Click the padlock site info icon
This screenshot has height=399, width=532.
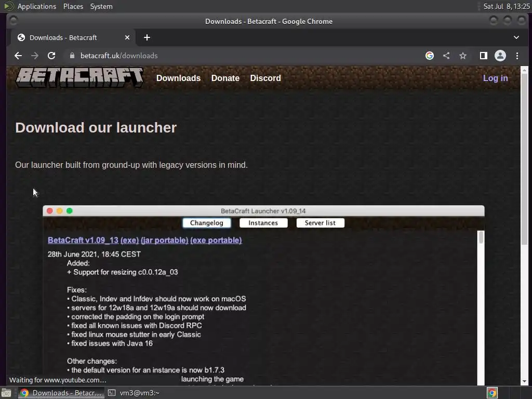72,56
